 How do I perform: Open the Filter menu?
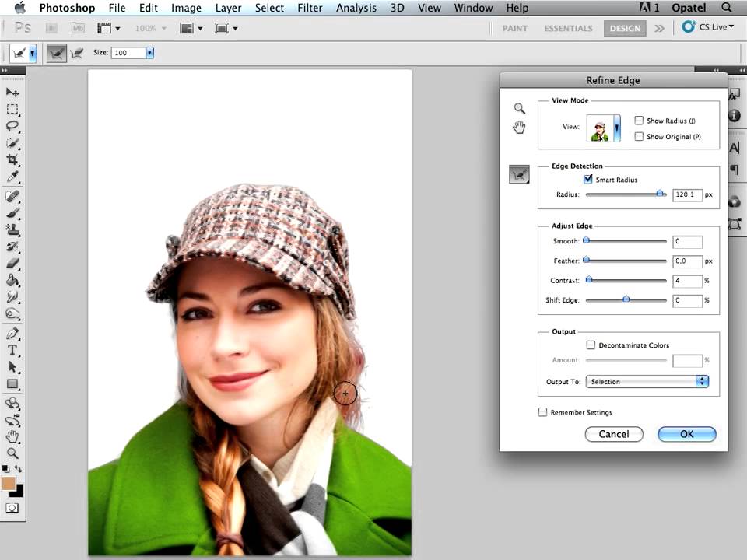(310, 8)
